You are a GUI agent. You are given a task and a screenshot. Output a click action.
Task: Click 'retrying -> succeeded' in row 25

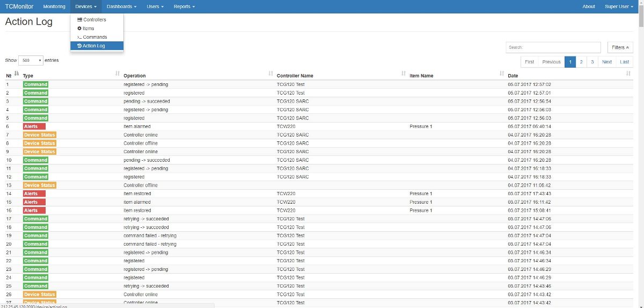click(x=146, y=286)
